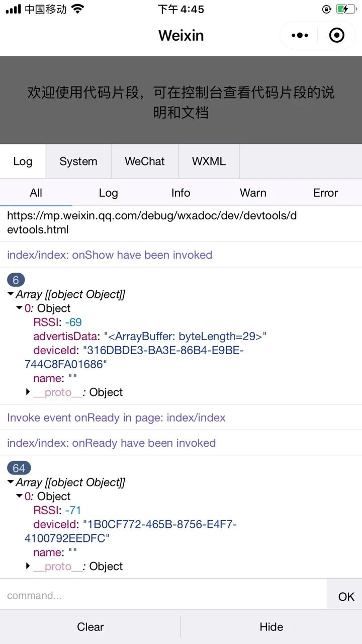362x644 pixels.
Task: Tap the status bar clock 下午 4:45
Action: pyautogui.click(x=181, y=9)
